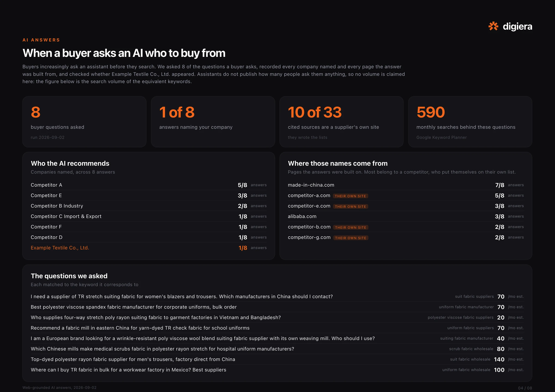Click 'scrub fabric wholesale' keyword label
Image resolution: width=555 pixels, height=392 pixels.
[x=471, y=349]
